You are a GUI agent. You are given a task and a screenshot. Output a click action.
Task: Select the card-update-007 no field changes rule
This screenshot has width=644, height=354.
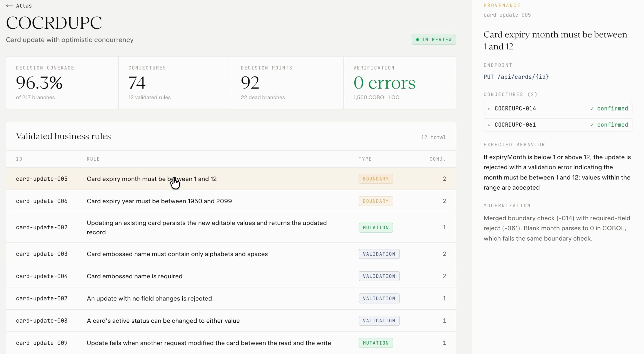231,298
